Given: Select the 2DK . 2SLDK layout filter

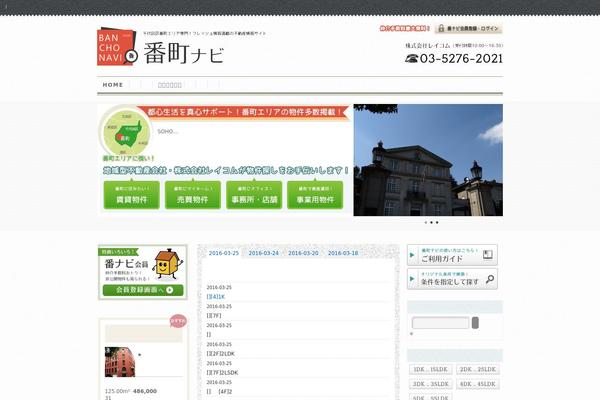Looking at the screenshot, I should point(478,369).
